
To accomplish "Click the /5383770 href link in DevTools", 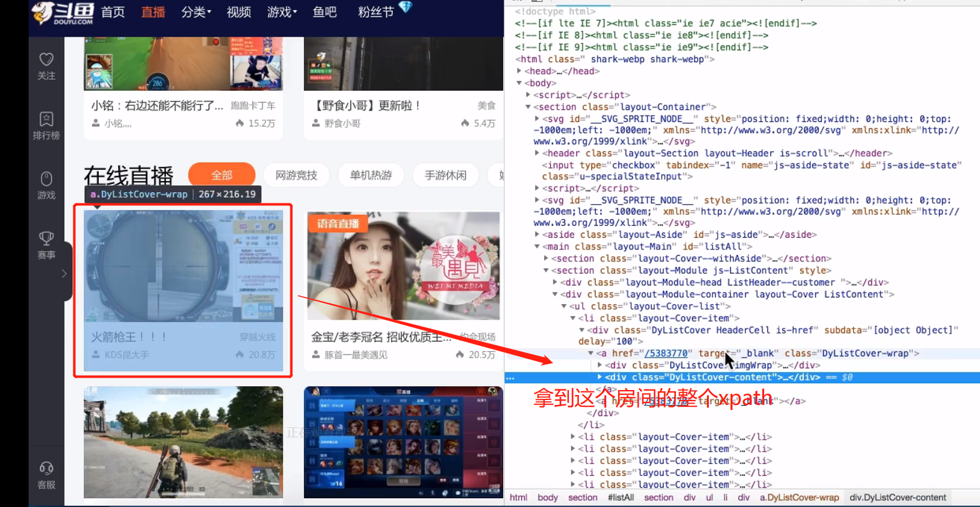I will coord(666,353).
